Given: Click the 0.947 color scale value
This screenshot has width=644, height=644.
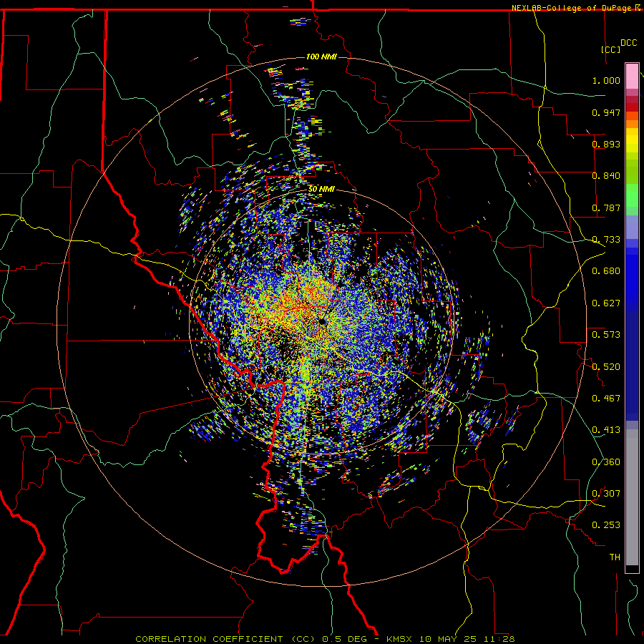Looking at the screenshot, I should pos(606,112).
